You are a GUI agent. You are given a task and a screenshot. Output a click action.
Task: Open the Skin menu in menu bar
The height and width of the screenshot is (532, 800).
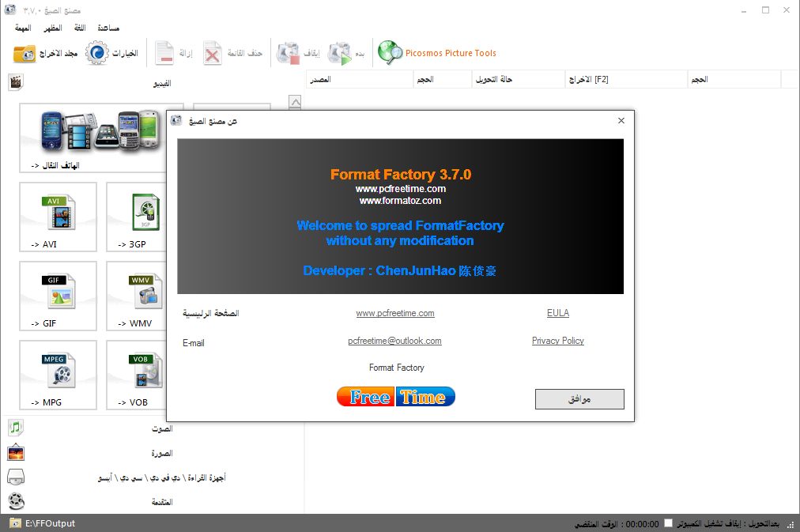(52, 28)
